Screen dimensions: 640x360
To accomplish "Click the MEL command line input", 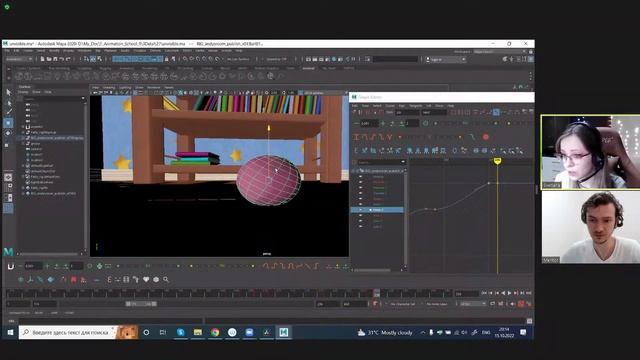I will [x=111, y=321].
